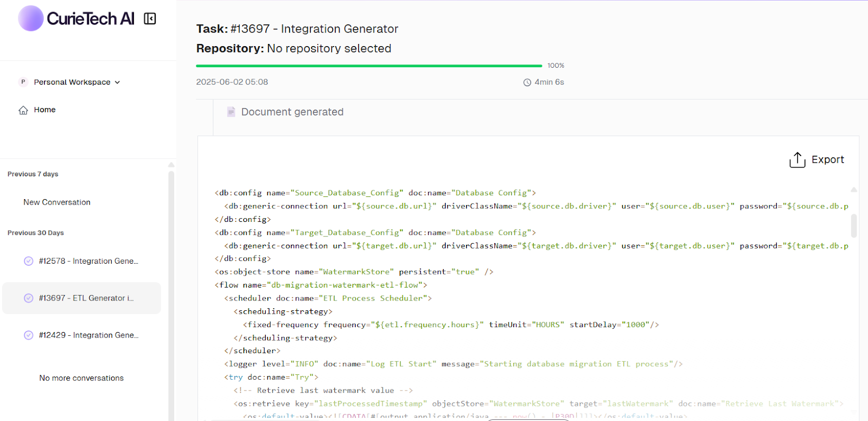Click the Task: #13697 - Integration Generator title
Screen dimensions: 868x421
pyautogui.click(x=297, y=29)
